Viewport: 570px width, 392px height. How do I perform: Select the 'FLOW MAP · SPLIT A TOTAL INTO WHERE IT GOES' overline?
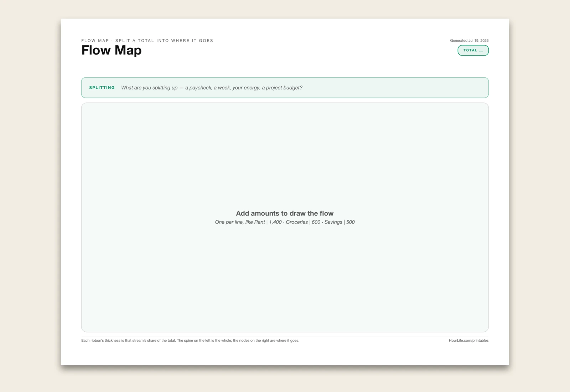(x=147, y=41)
